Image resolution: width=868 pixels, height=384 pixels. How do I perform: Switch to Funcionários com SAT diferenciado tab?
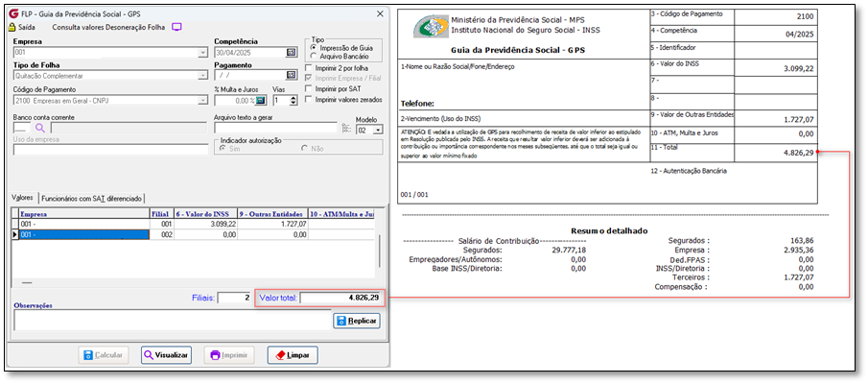(x=92, y=198)
